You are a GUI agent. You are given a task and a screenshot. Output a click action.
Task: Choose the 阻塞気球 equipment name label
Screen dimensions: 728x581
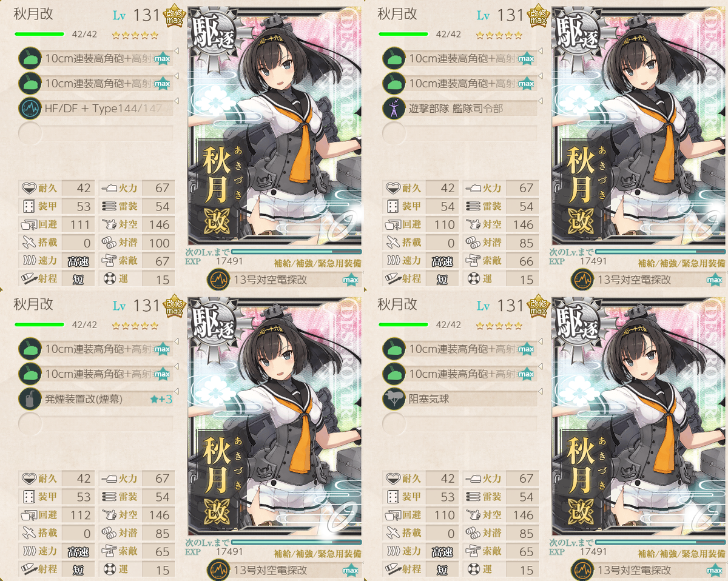(x=429, y=399)
